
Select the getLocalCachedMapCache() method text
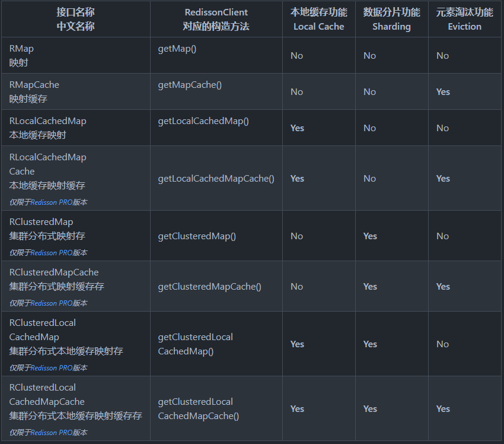pyautogui.click(x=216, y=179)
